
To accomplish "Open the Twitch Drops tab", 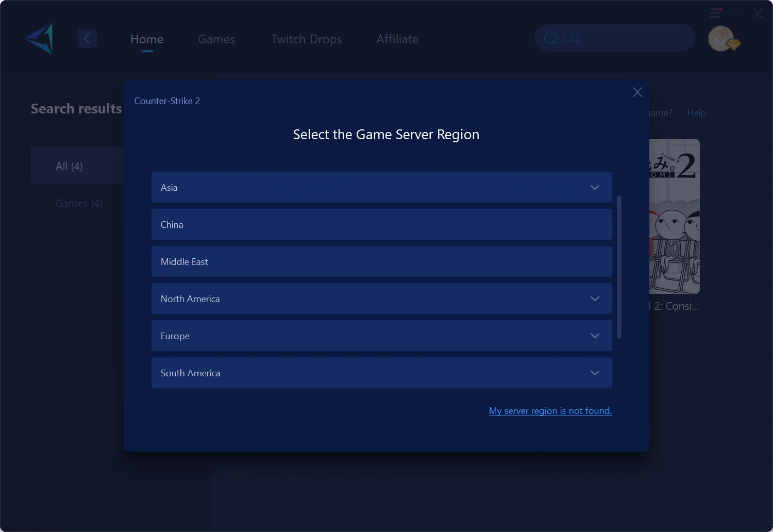I will point(306,39).
